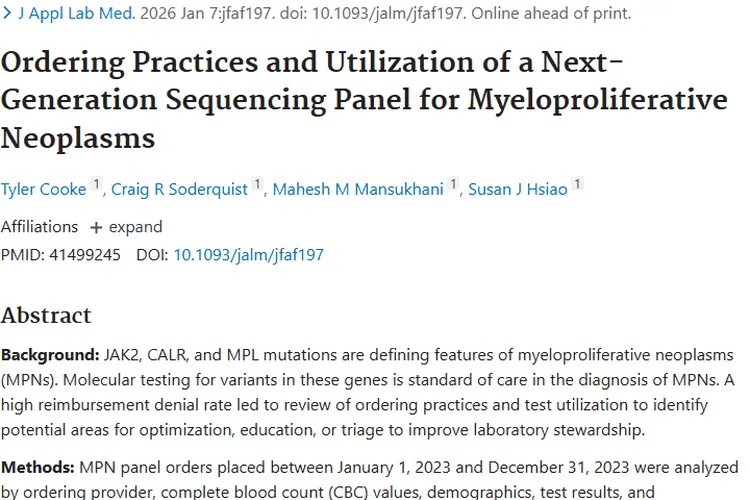Click the plus icon beside Affiliations
The width and height of the screenshot is (750, 500).
pos(96,227)
